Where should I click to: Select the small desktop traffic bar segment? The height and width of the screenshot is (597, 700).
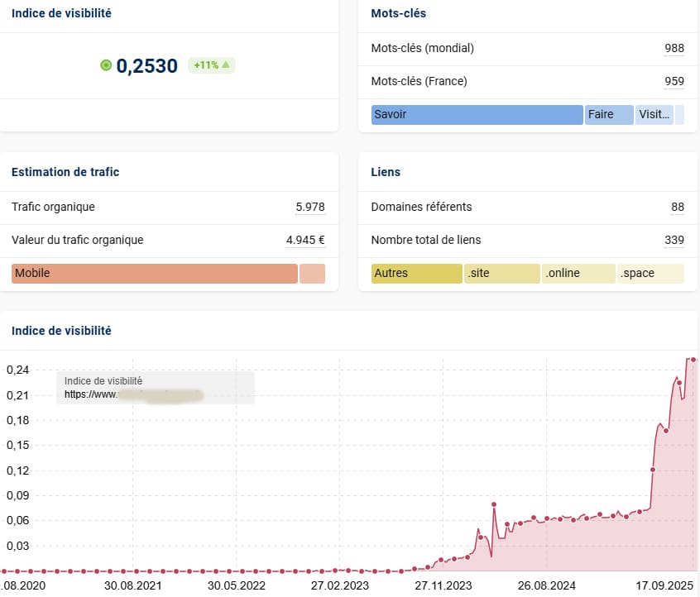(x=312, y=274)
